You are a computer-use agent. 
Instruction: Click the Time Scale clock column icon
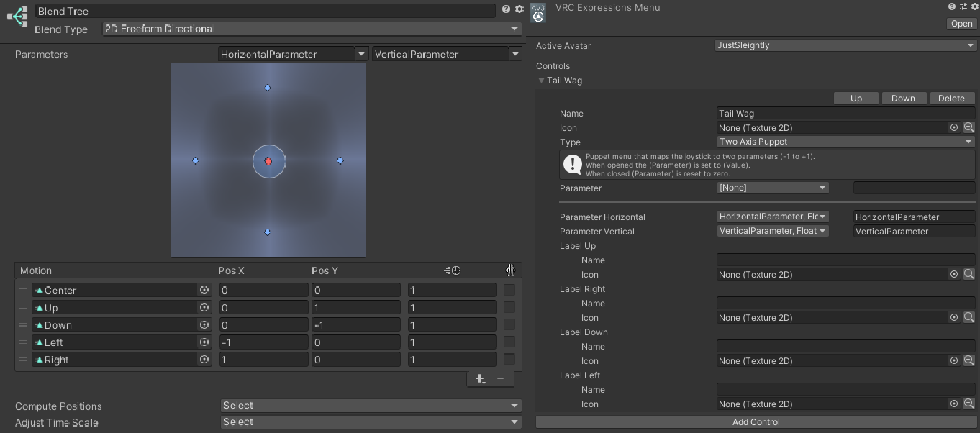[x=452, y=270]
